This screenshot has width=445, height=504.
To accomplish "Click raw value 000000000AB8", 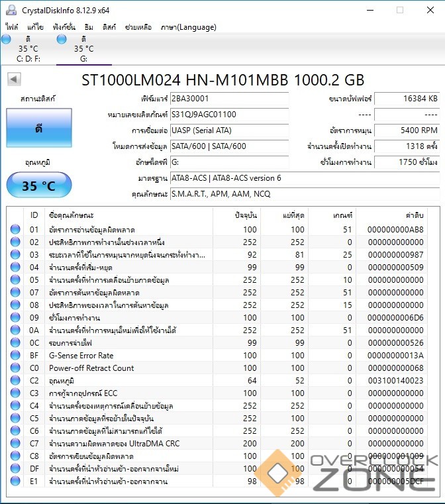I will pos(395,230).
